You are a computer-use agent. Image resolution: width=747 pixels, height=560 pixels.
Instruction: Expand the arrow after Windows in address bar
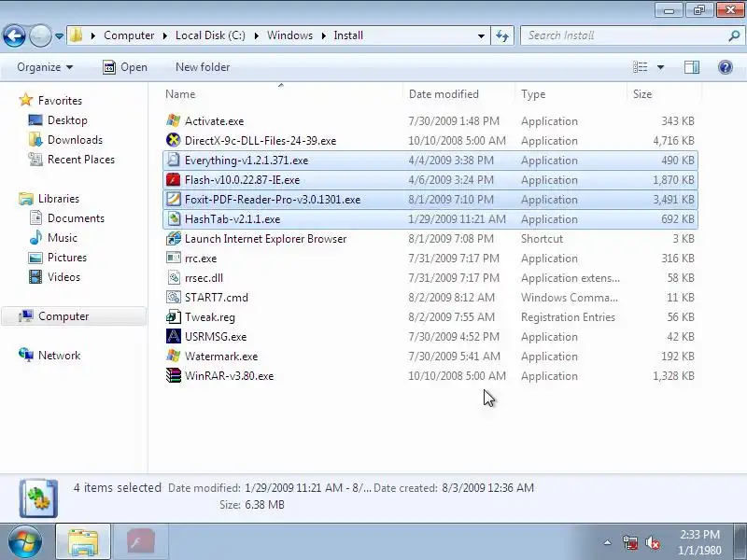323,35
